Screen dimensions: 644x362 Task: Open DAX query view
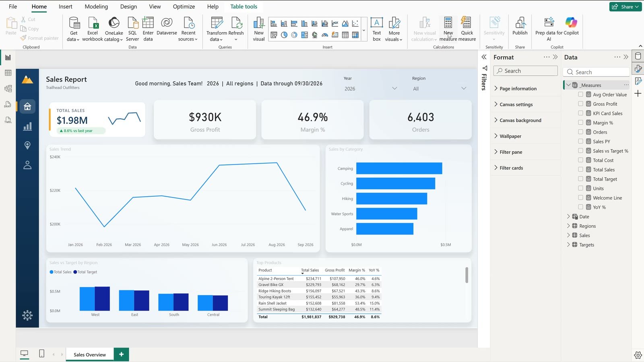8,104
